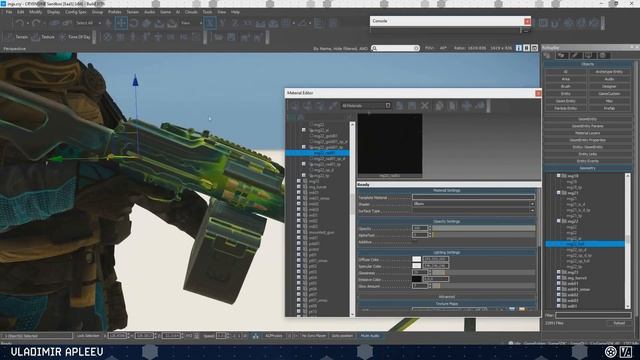The width and height of the screenshot is (640, 360).
Task: Click the Prefab object button
Action: 609,109
